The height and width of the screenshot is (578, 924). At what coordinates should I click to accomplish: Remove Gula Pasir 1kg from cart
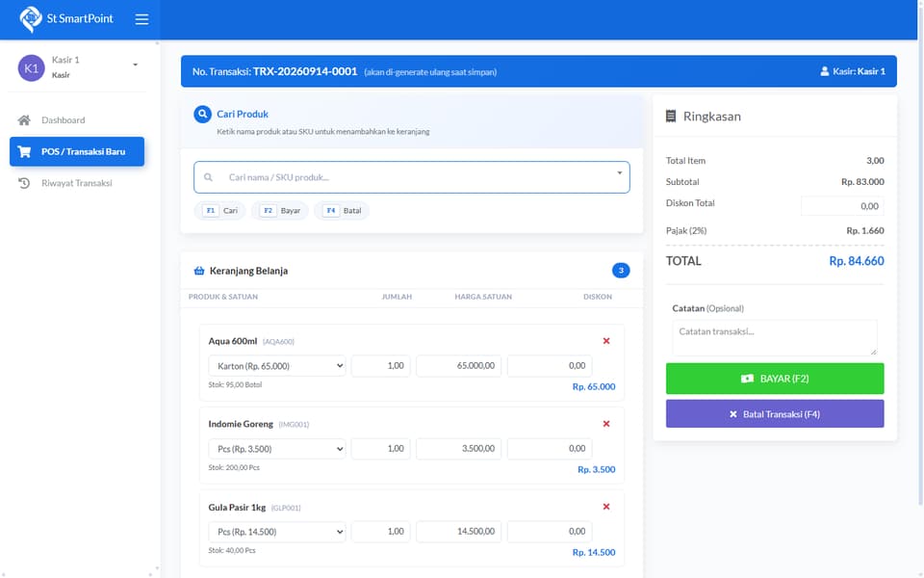(606, 507)
